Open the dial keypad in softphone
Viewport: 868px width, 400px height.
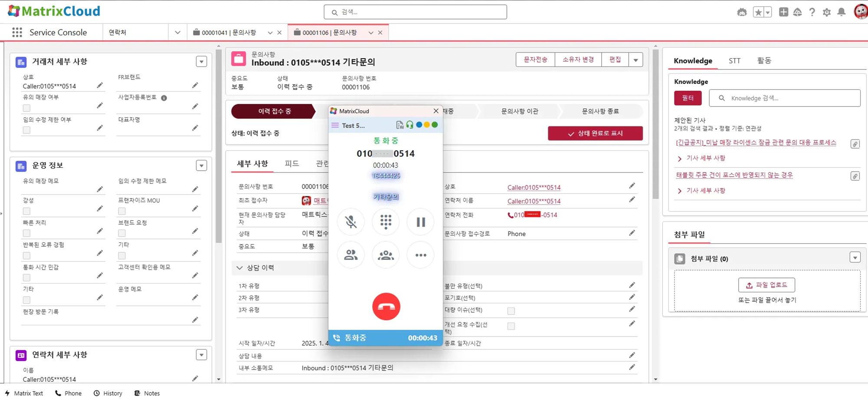(x=385, y=222)
